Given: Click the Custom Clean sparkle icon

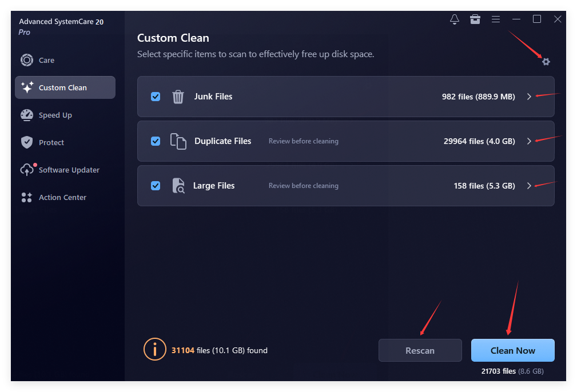Looking at the screenshot, I should pos(27,87).
